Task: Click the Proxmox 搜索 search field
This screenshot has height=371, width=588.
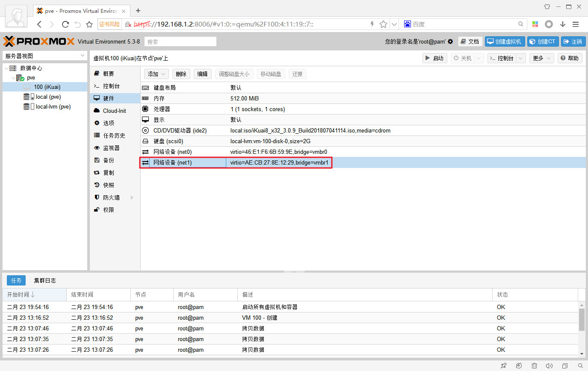Action: (180, 41)
